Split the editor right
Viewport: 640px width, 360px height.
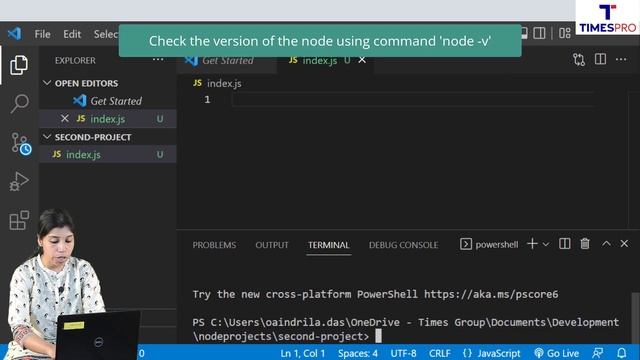click(600, 59)
